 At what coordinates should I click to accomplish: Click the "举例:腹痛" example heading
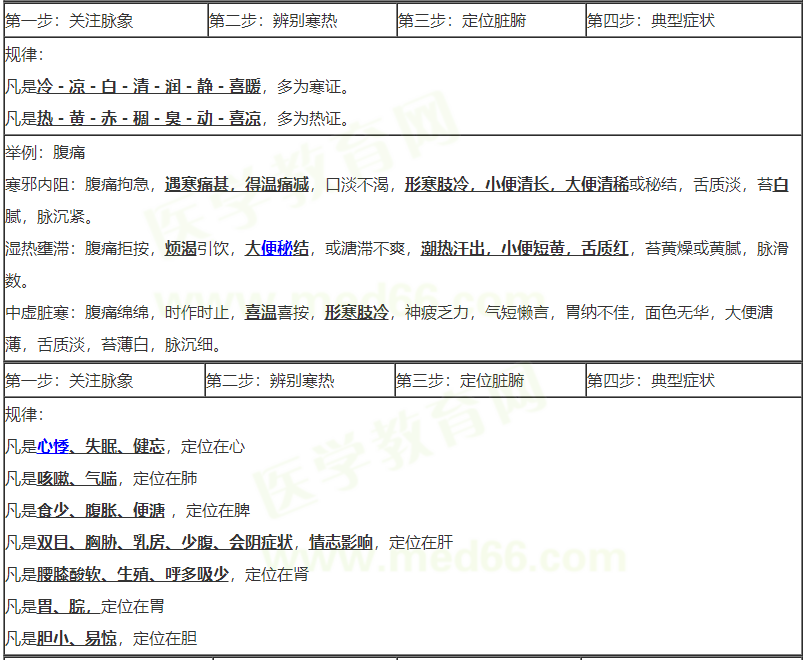tap(45, 152)
